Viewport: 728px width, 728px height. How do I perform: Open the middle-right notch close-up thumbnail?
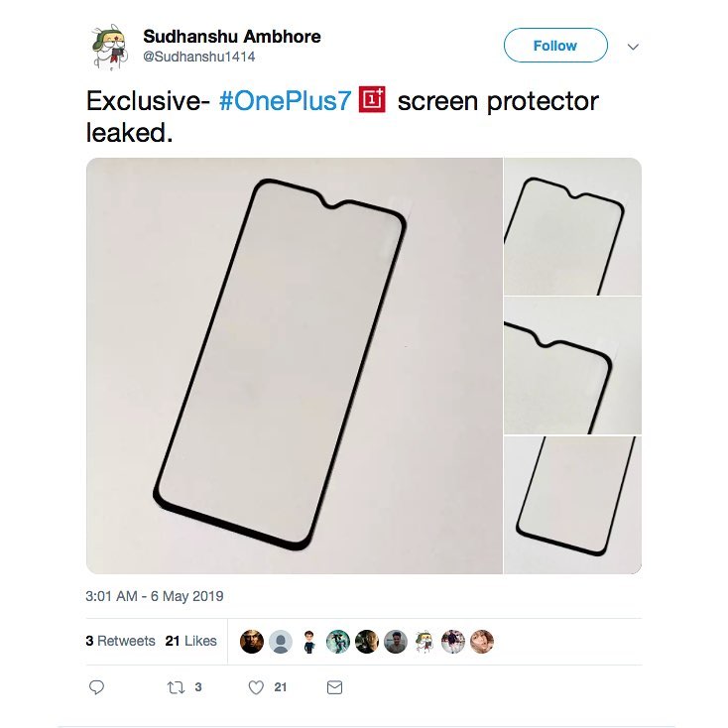(x=573, y=366)
